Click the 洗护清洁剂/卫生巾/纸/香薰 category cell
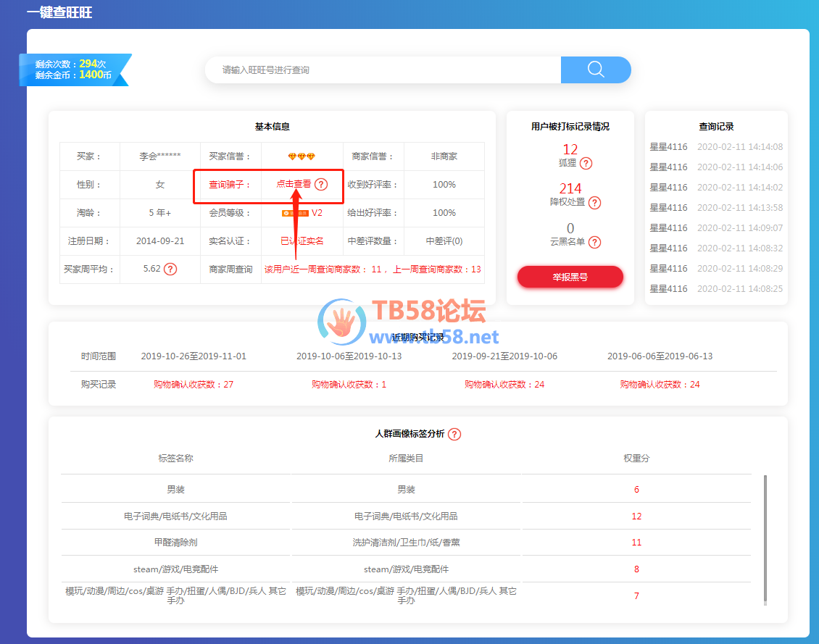 click(406, 543)
